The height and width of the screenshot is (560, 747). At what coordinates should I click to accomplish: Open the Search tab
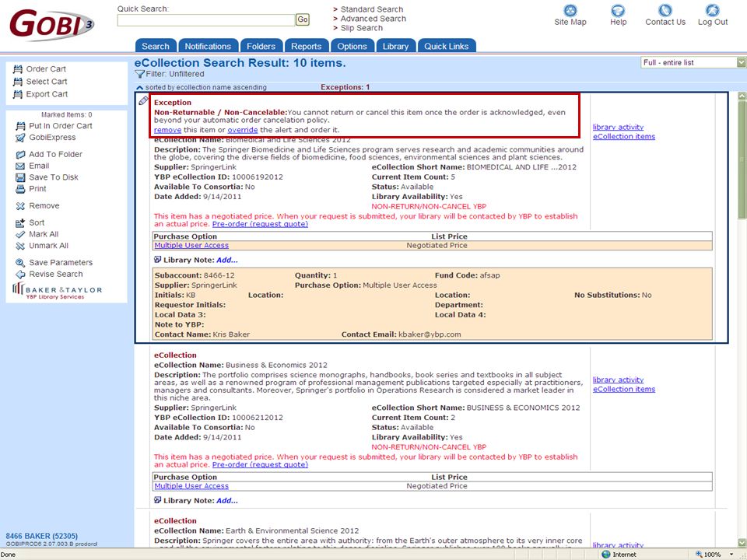pyautogui.click(x=156, y=46)
